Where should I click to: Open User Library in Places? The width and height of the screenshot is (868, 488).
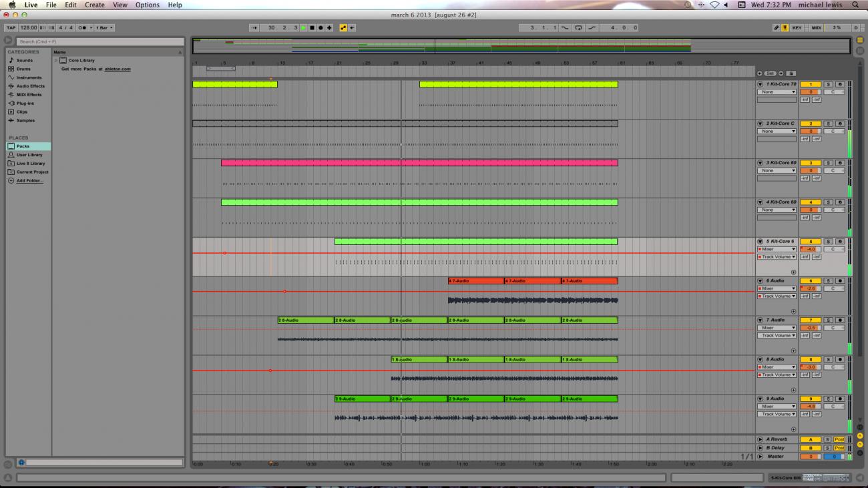29,155
